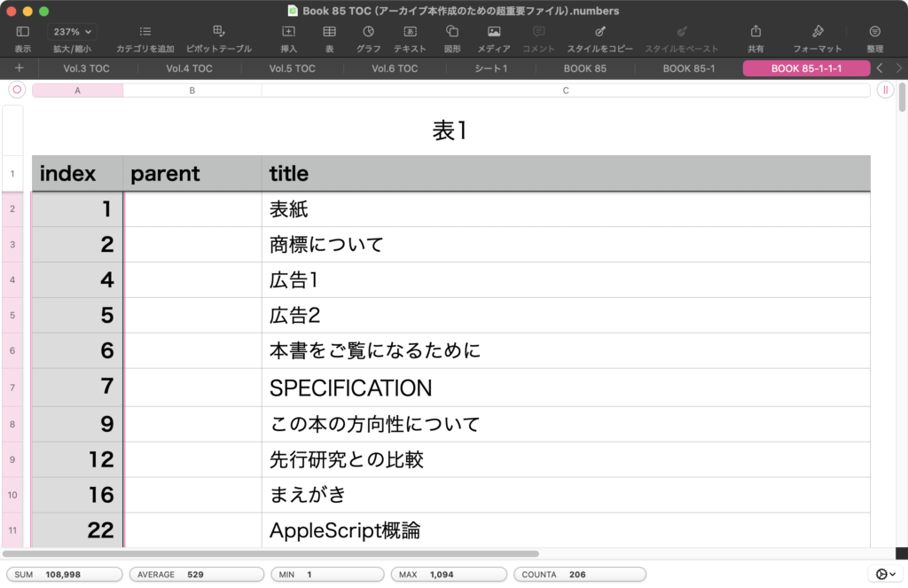Open the 237% zoom dropdown

[73, 31]
